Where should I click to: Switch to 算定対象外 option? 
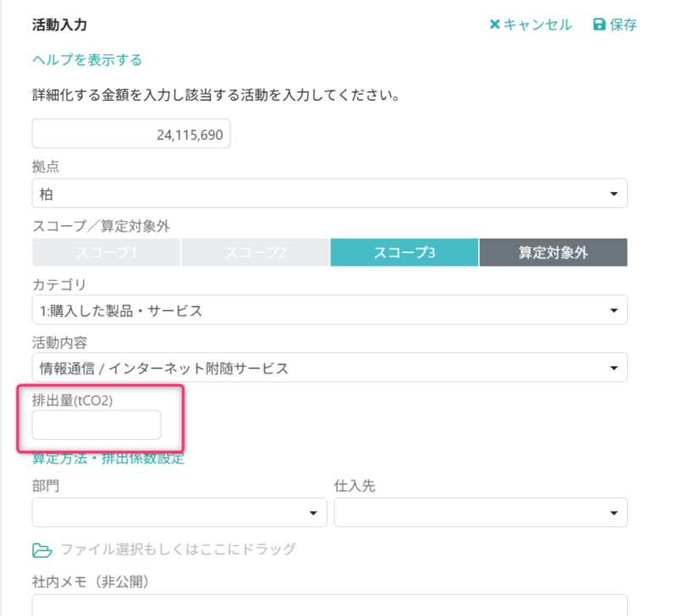(553, 252)
